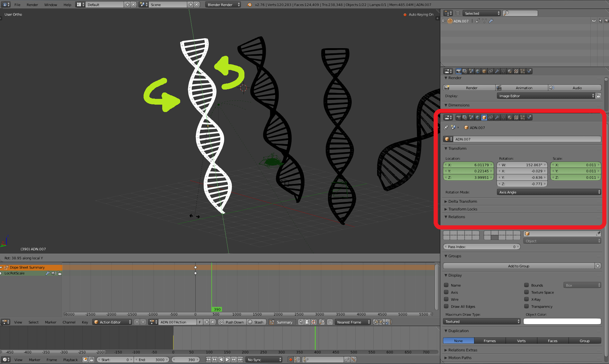Expand the Delta Transform section
The height and width of the screenshot is (364, 609).
click(x=463, y=201)
